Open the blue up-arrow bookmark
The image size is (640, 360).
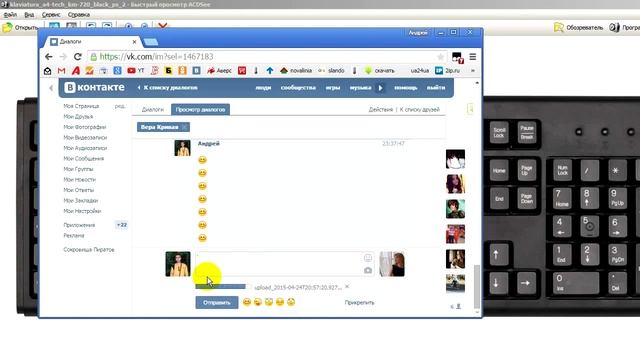(270, 71)
